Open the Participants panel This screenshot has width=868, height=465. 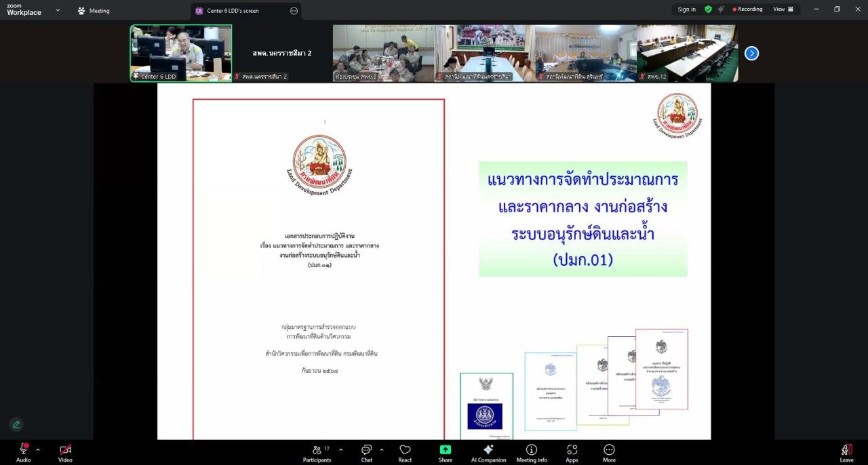point(317,453)
